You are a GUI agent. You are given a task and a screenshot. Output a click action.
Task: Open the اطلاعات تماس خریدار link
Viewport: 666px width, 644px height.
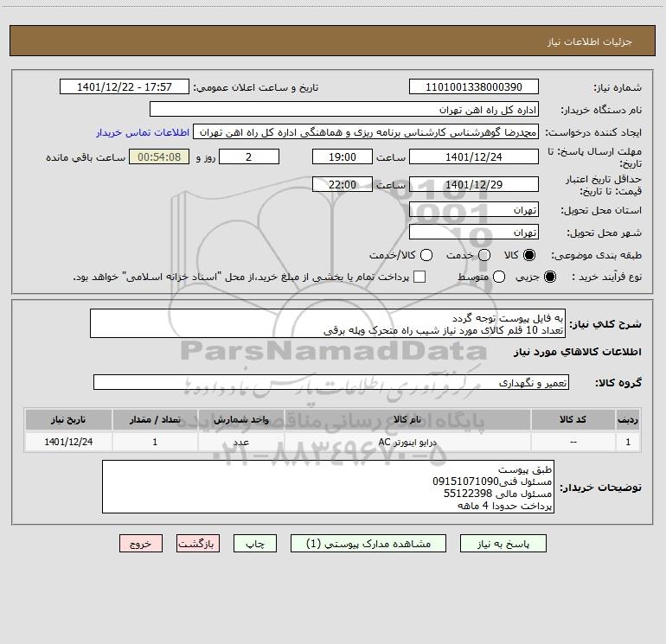pos(143,132)
